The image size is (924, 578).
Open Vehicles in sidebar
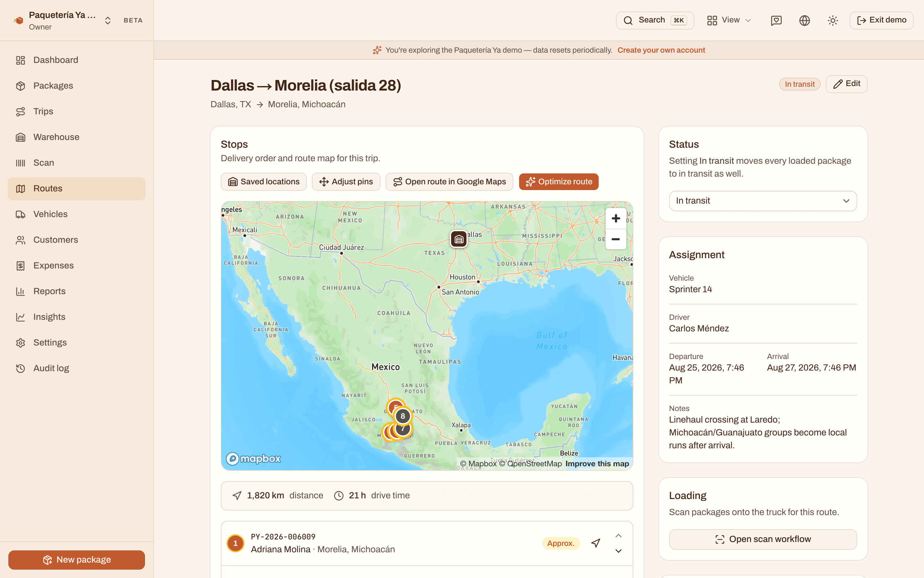pyautogui.click(x=76, y=214)
